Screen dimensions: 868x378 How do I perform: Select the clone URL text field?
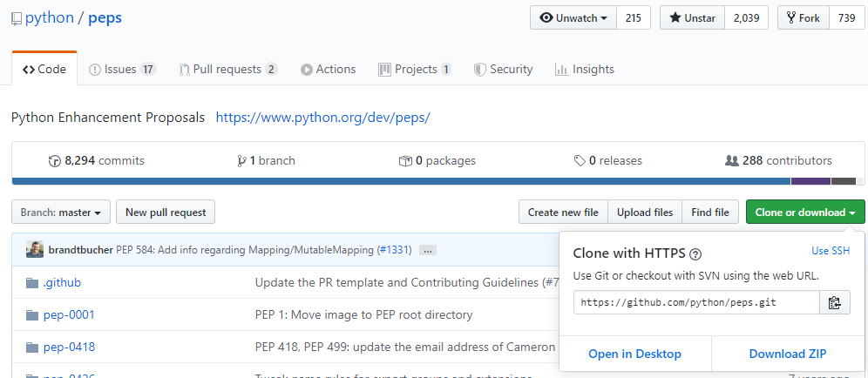tap(696, 303)
